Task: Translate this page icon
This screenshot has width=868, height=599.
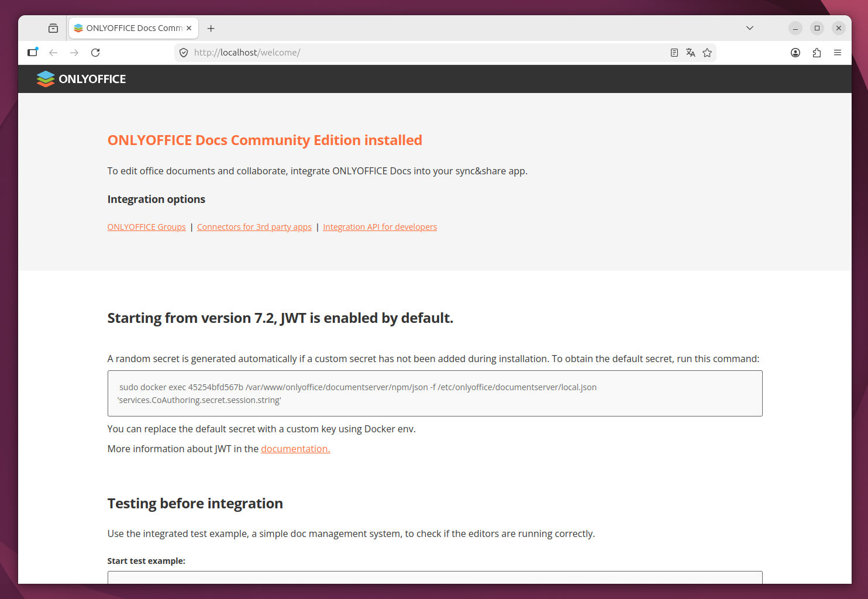Action: [x=691, y=53]
